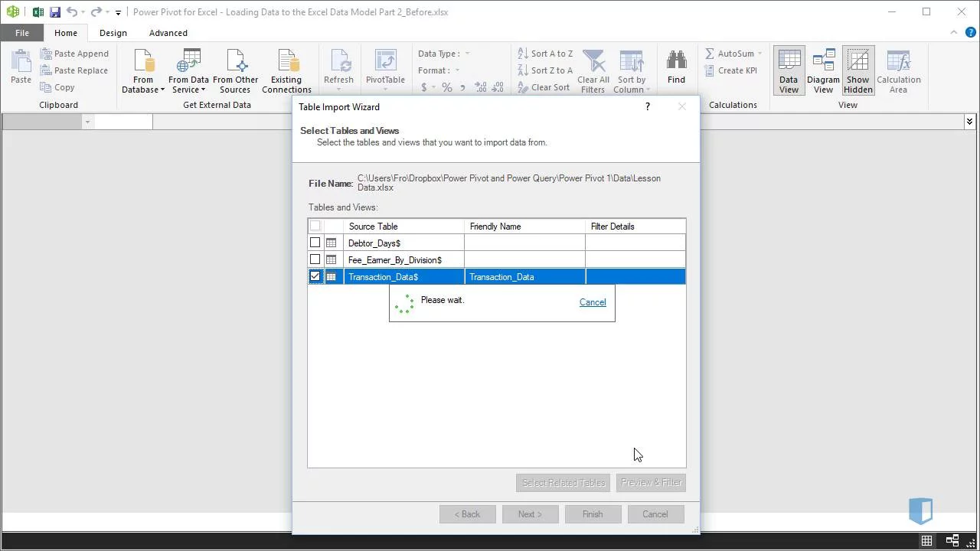Click Friendly Name column header
This screenshot has height=551, width=980.
click(x=524, y=226)
